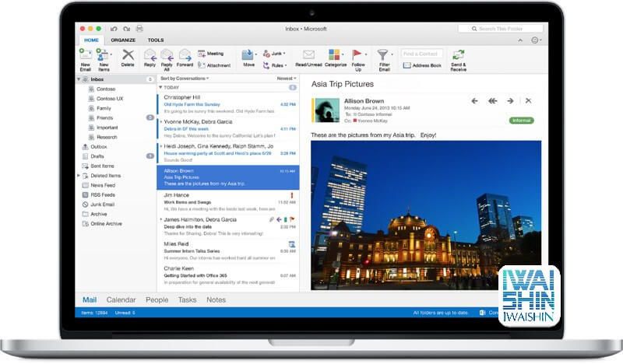Screen dimensions: 623x364
Task: Select the Friends folder
Action: click(x=104, y=118)
